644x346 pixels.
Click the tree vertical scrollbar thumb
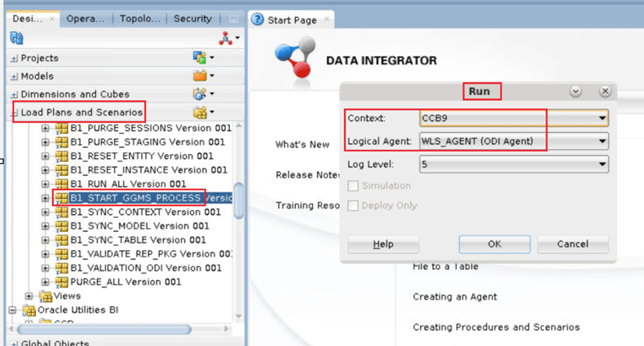pos(239,201)
